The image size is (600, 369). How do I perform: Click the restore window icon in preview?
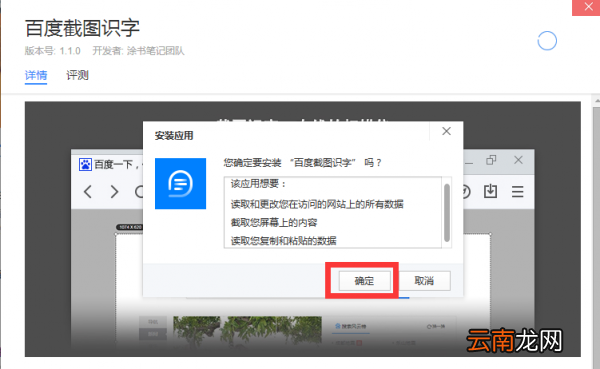click(491, 160)
